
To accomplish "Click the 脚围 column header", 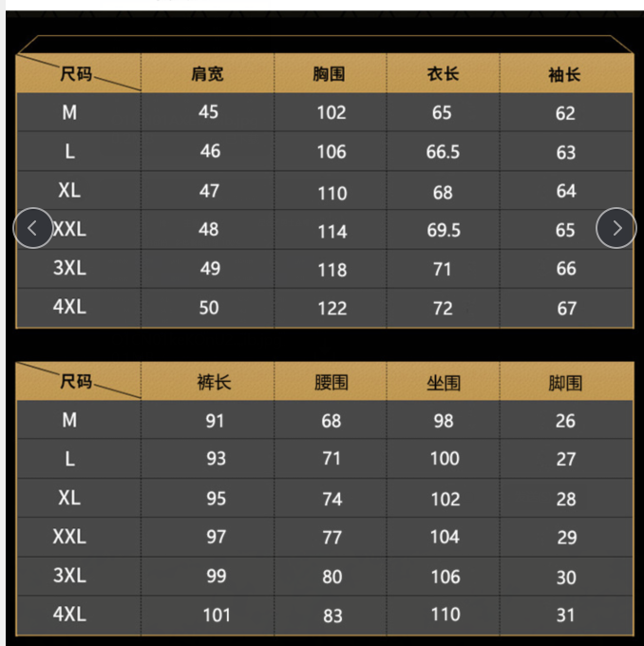I will tap(565, 383).
